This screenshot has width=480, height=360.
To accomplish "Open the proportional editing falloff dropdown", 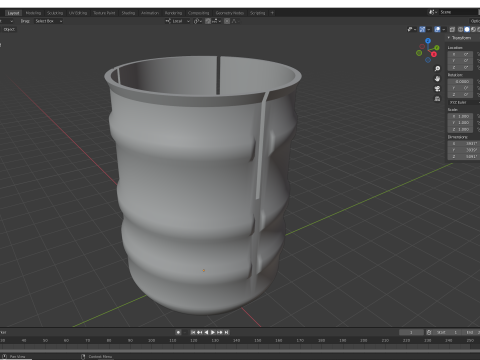I will coord(235,21).
